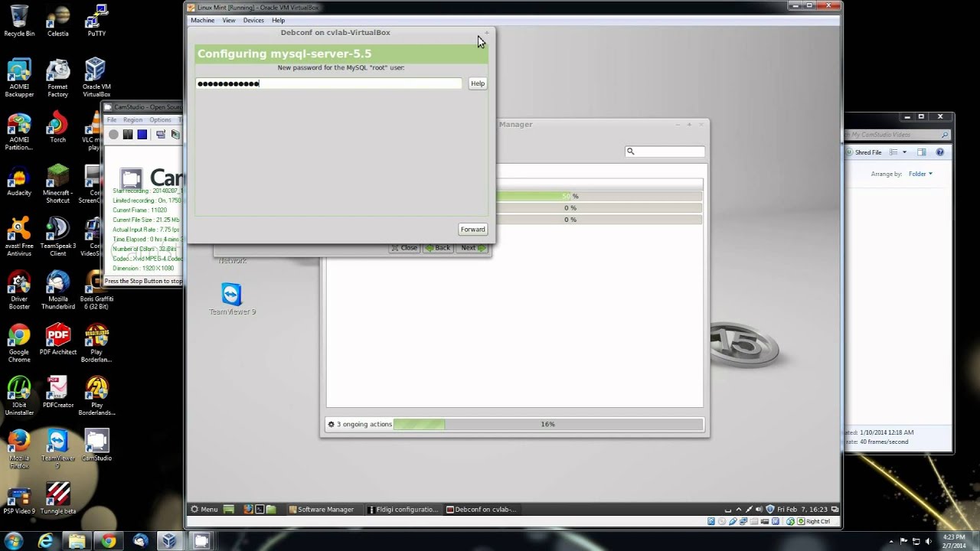This screenshot has height=551, width=980.
Task: Open CamStudio Region menu
Action: click(x=132, y=120)
